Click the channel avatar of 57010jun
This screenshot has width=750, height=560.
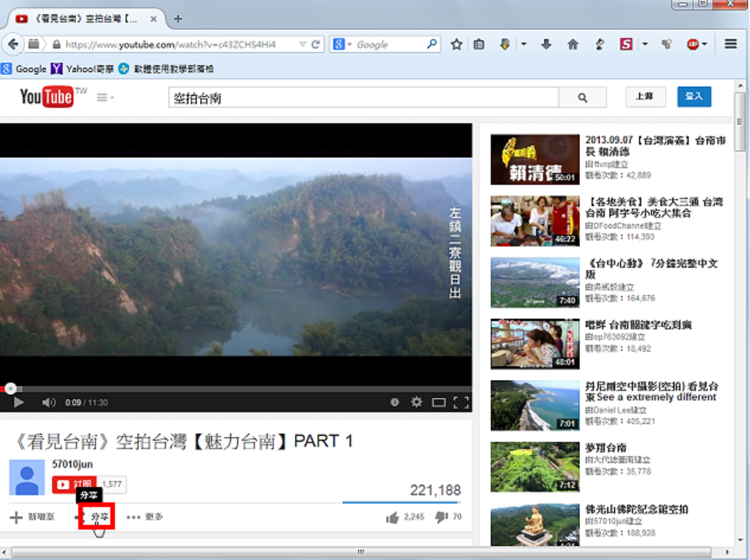pos(27,478)
